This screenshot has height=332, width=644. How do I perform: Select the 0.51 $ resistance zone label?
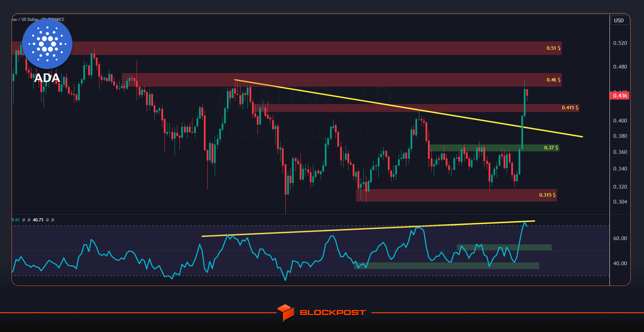click(553, 48)
